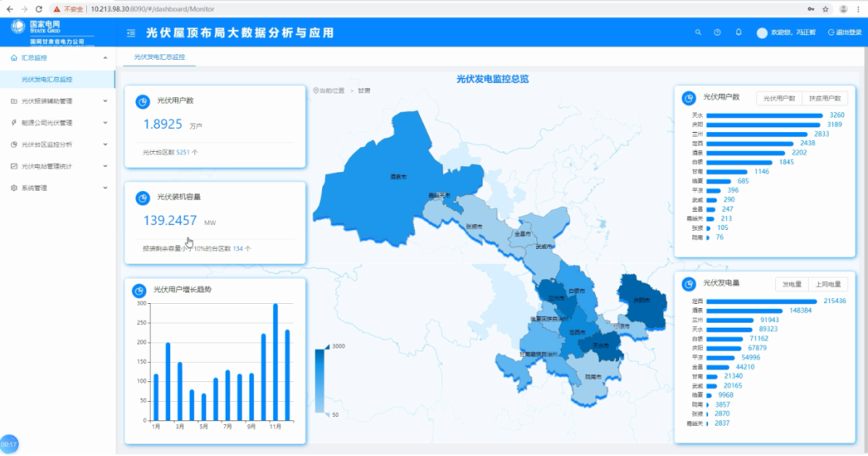
Task: Select the 光伏发电汇总监控 tab
Action: [159, 58]
